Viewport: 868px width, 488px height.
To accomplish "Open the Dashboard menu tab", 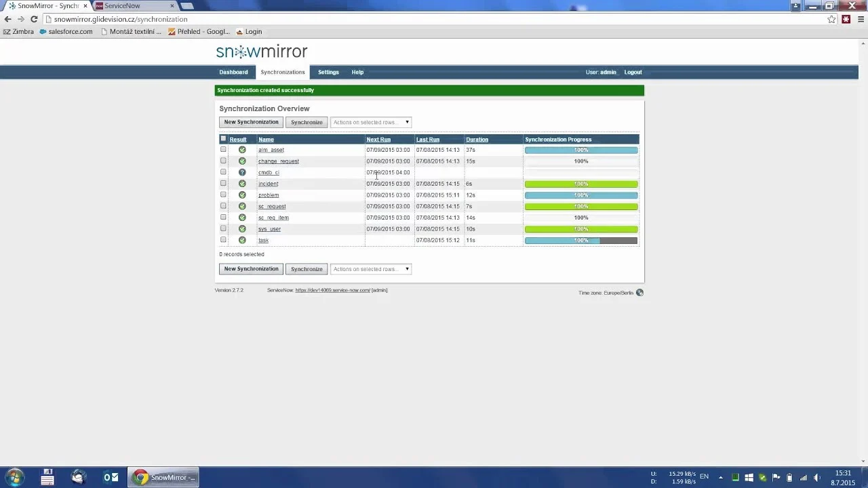I will (x=233, y=73).
